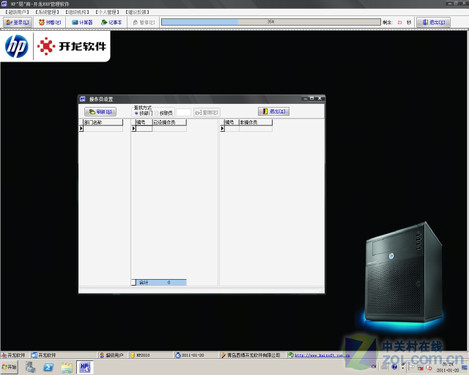Click the blue countdown progress bar
The image size is (469, 375).
click(271, 22)
